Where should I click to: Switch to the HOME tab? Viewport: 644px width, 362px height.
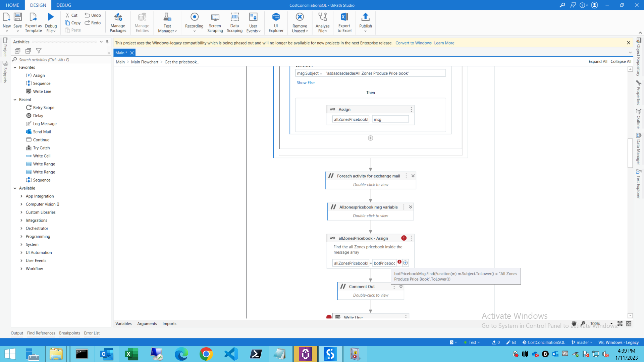pos(12,5)
